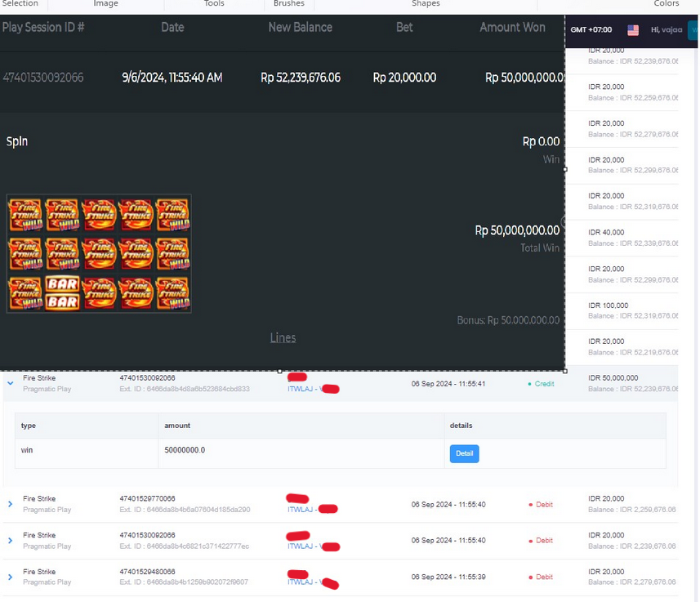Click the blue Detail button

(464, 453)
